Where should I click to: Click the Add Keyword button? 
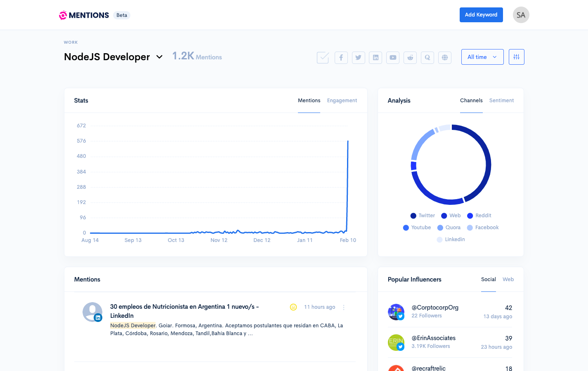click(x=481, y=15)
